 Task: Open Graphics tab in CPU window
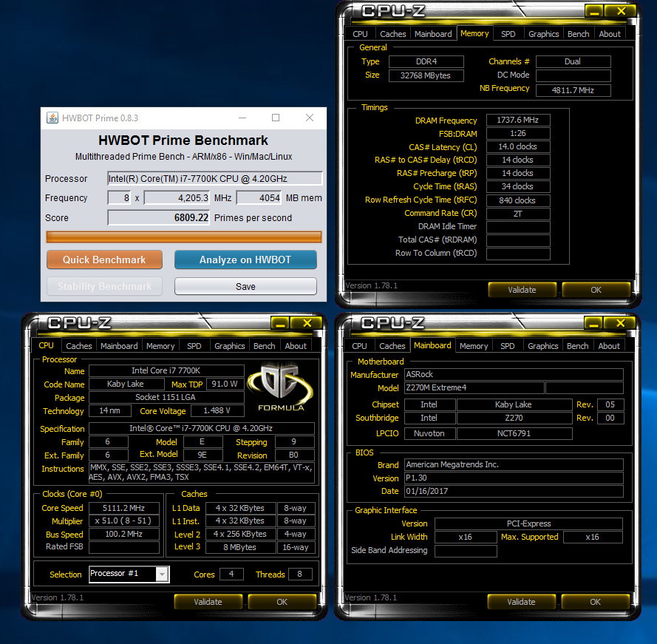click(x=230, y=346)
